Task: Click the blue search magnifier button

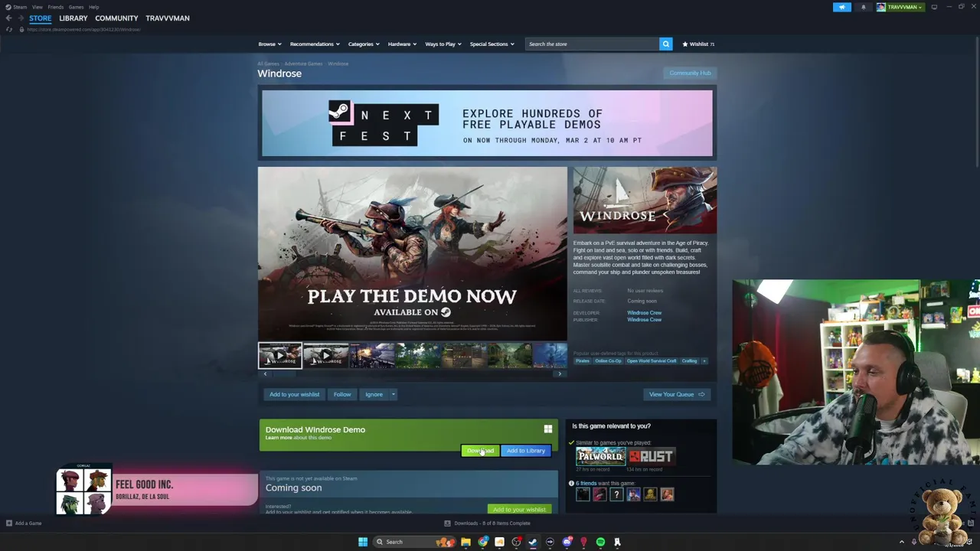Action: tap(666, 44)
